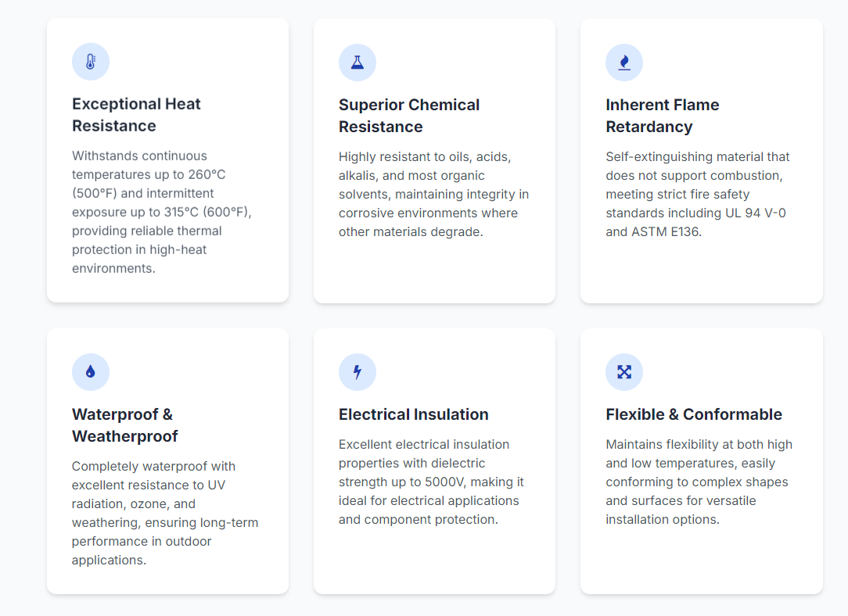Click the thermometer heat resistance icon
Screen dimensions: 848x616
coord(91,62)
